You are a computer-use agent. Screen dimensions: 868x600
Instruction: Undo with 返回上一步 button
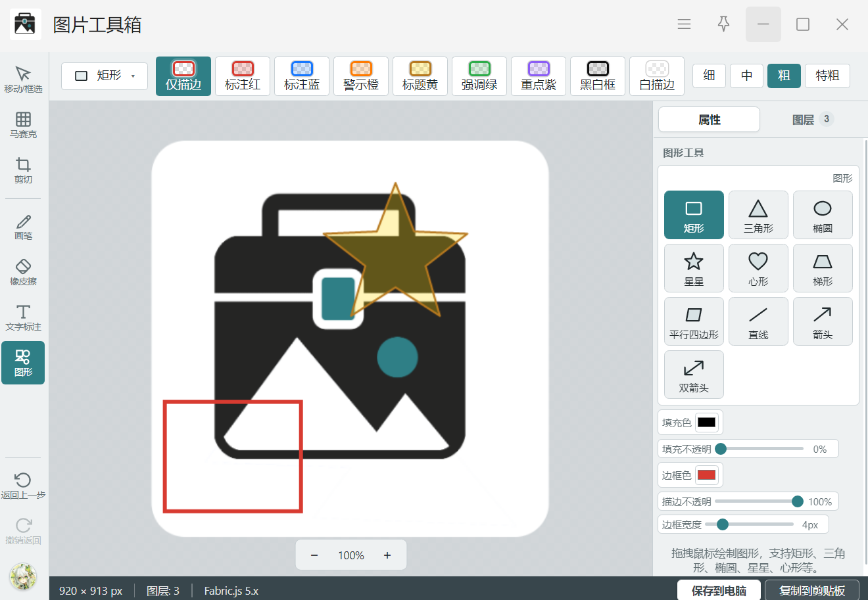pos(23,486)
